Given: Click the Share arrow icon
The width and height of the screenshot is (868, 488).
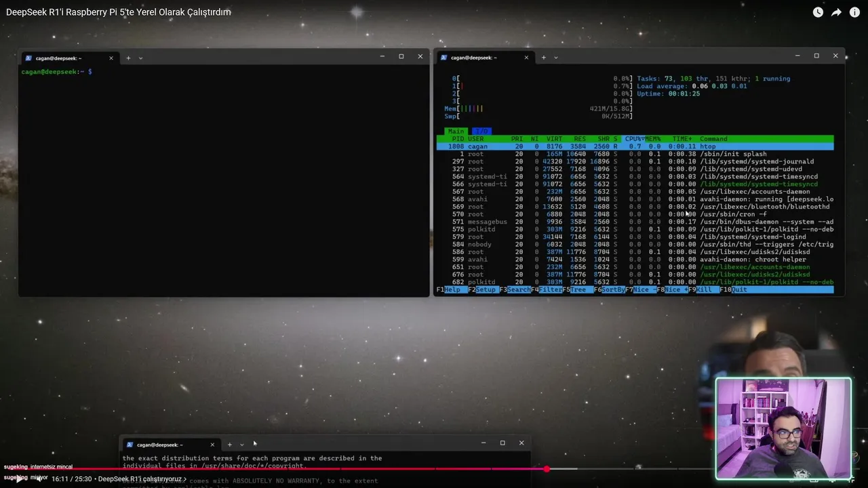Looking at the screenshot, I should click(836, 12).
